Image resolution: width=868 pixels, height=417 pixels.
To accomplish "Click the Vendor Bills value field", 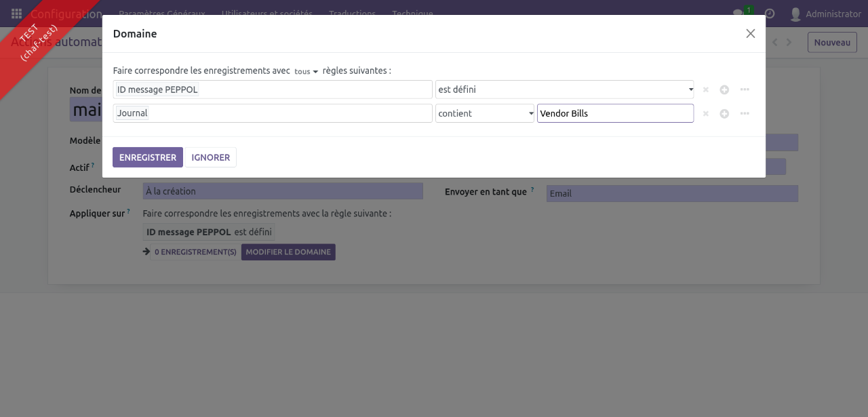I will coord(614,114).
